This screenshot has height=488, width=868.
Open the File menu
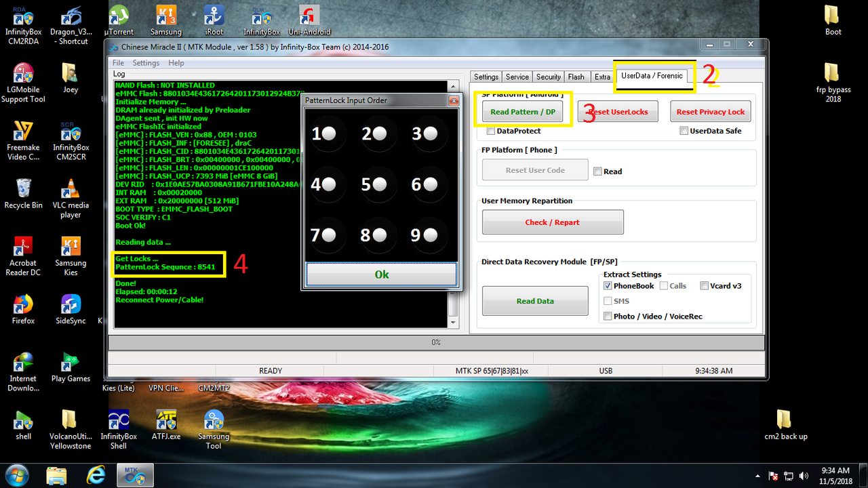tap(119, 63)
